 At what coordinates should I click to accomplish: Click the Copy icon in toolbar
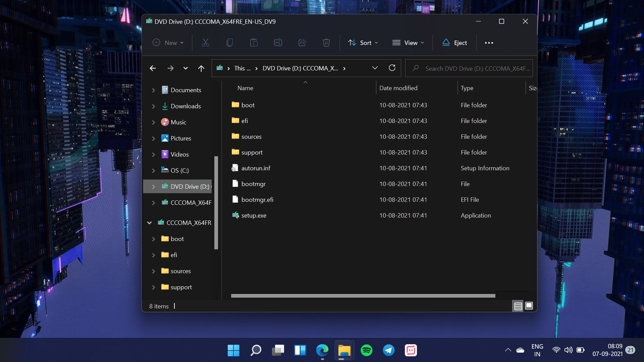tap(230, 43)
